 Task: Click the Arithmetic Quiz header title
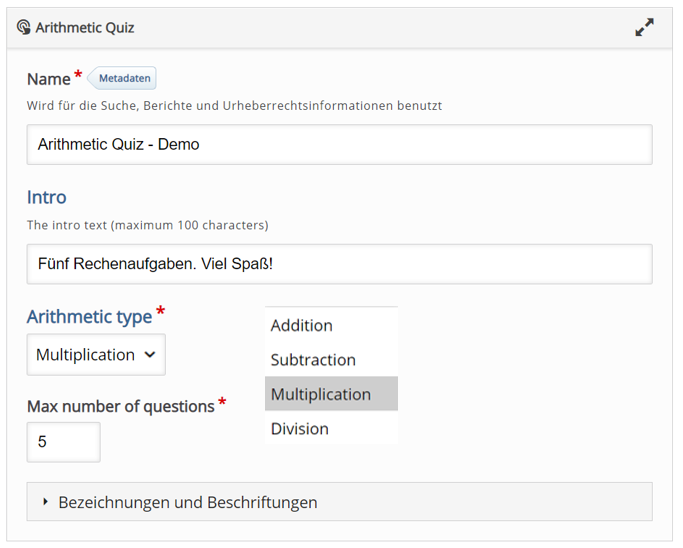[85, 28]
